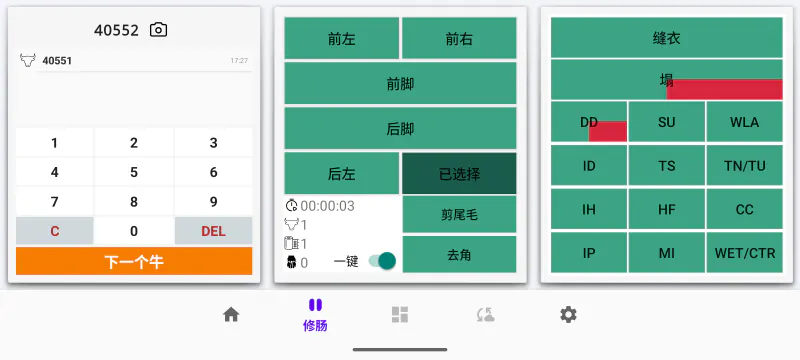
Task: Choose the TS lesion button
Action: click(666, 166)
